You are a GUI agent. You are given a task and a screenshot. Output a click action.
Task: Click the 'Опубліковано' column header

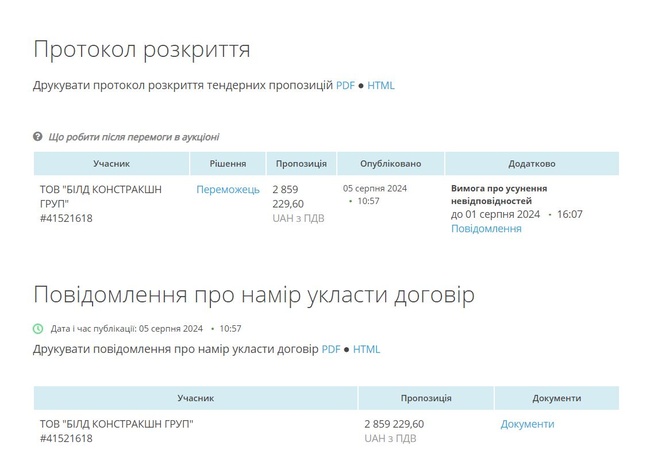(x=390, y=164)
